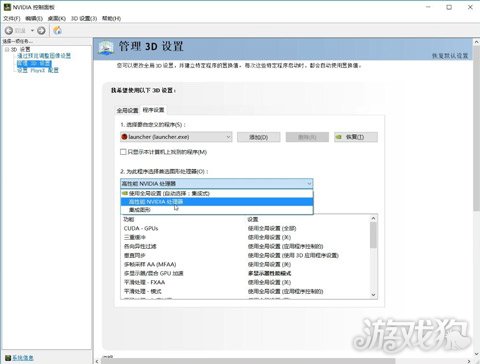Viewport: 480px width, 364px height.
Task: Switch to the 全局设置 tab
Action: (x=127, y=110)
